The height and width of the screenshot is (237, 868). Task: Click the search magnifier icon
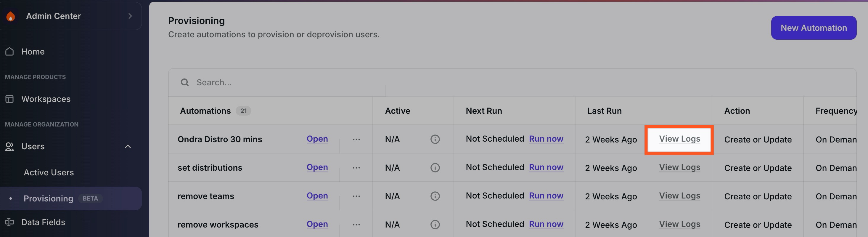tap(184, 83)
